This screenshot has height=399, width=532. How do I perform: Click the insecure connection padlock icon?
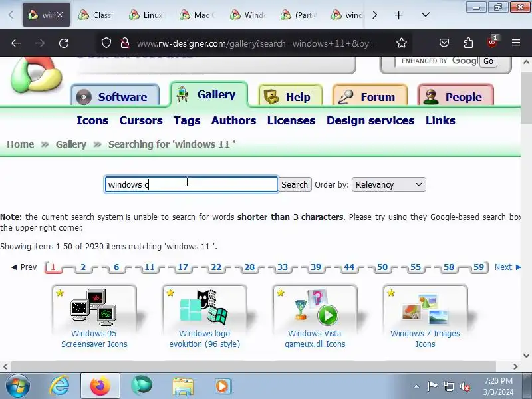click(x=125, y=43)
